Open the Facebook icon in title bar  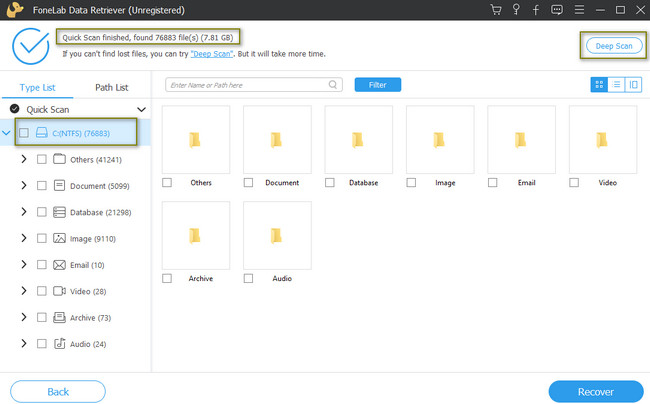536,10
